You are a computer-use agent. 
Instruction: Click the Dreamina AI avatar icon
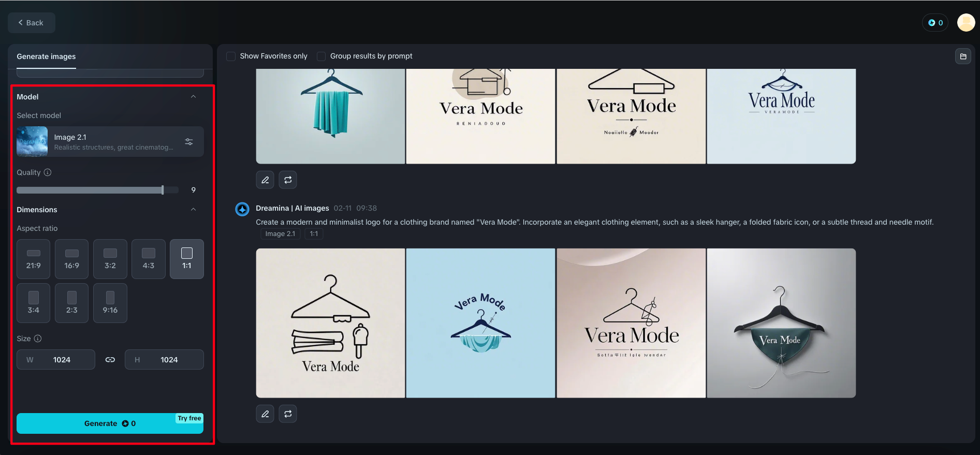click(242, 209)
